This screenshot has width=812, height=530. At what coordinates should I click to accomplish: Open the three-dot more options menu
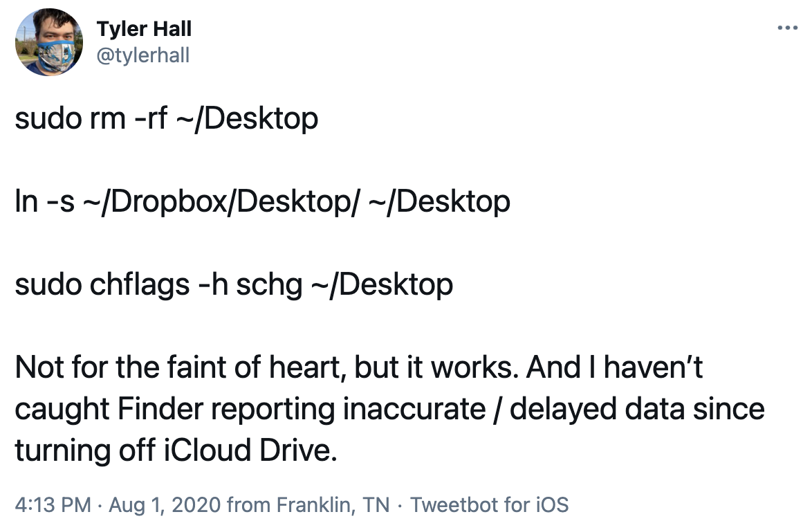click(x=787, y=28)
